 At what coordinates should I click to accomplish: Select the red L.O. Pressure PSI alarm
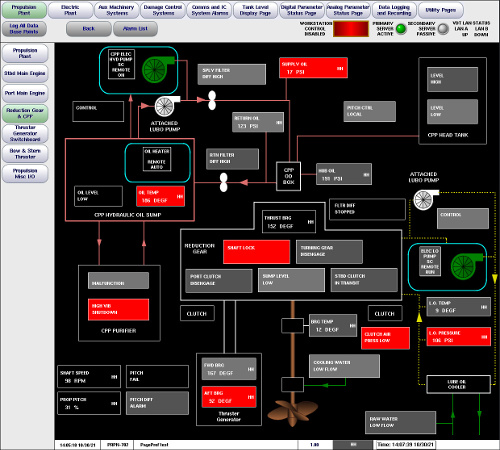pos(459,337)
